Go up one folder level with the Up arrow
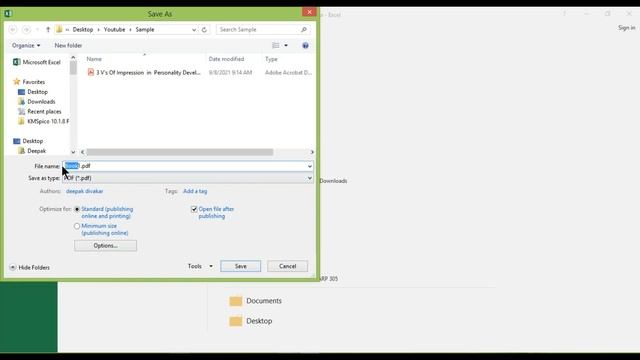Viewport: 640px width, 360px height. point(48,29)
